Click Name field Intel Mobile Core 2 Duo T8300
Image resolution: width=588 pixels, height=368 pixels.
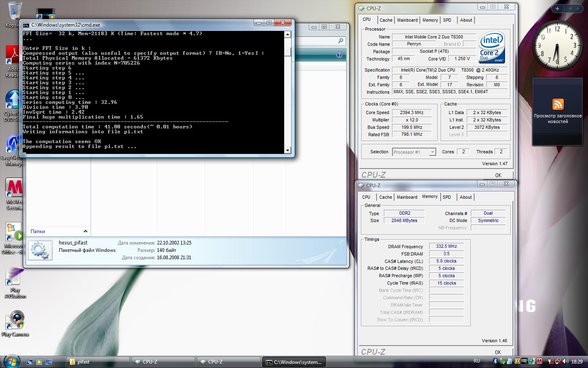[x=434, y=37]
